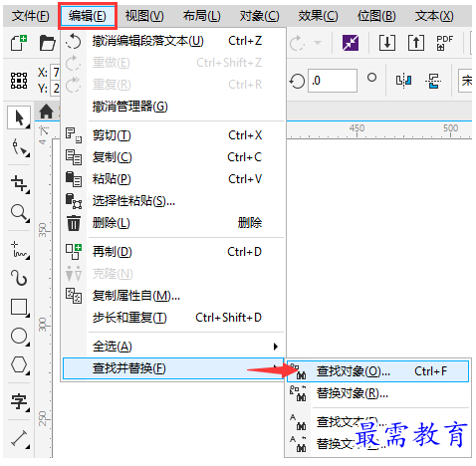The height and width of the screenshot is (466, 476).
Task: Click the paste clipboard icon
Action: (74, 179)
